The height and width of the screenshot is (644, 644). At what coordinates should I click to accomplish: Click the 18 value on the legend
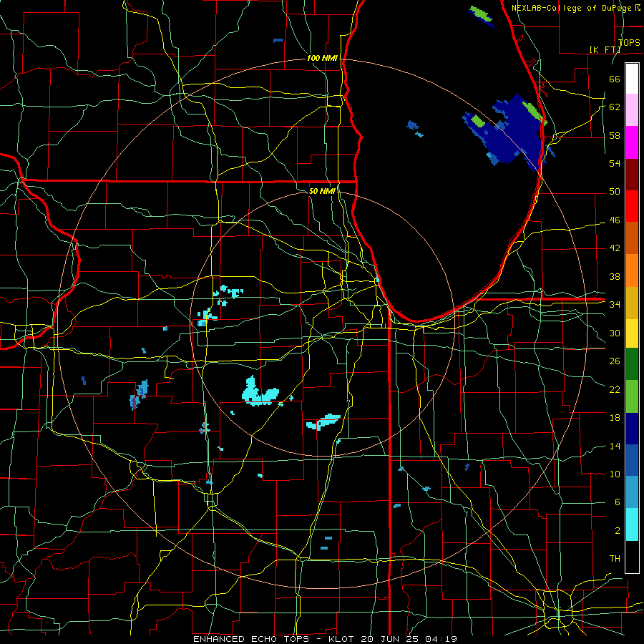pyautogui.click(x=615, y=418)
